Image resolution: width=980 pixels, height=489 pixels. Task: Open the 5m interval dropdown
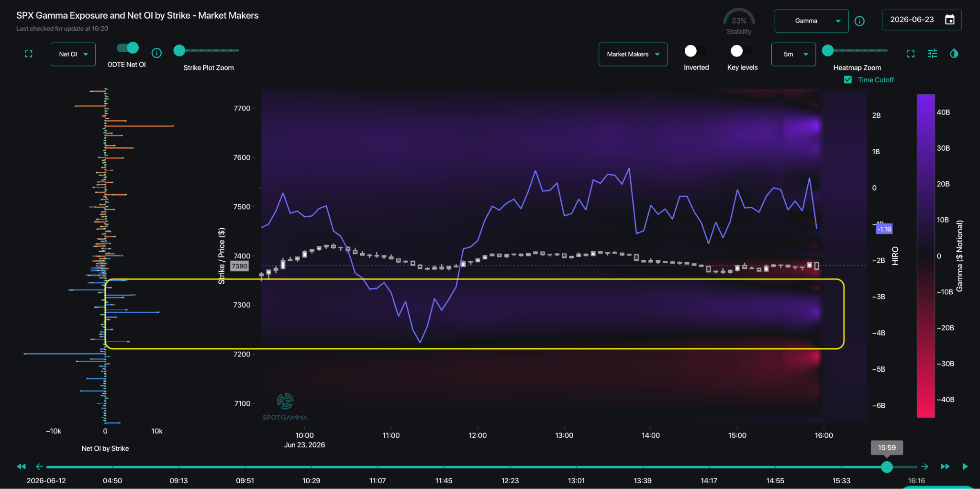793,55
